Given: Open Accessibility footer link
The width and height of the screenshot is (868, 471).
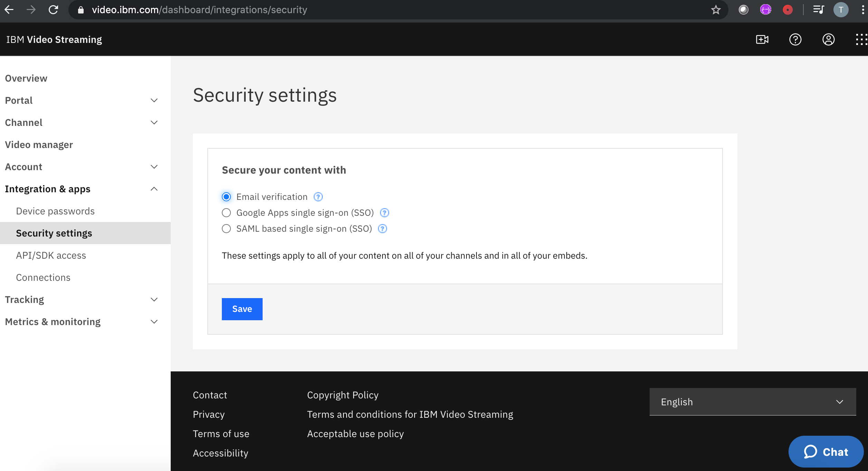Looking at the screenshot, I should (220, 453).
